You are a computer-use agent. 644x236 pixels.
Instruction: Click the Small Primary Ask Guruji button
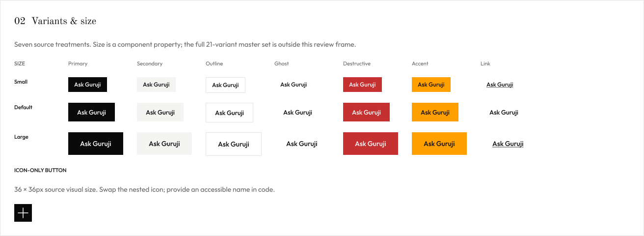pos(87,85)
